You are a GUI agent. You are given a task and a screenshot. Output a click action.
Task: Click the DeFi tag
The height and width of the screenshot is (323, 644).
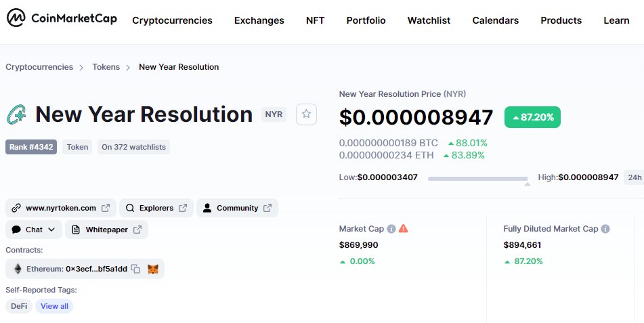(x=19, y=306)
